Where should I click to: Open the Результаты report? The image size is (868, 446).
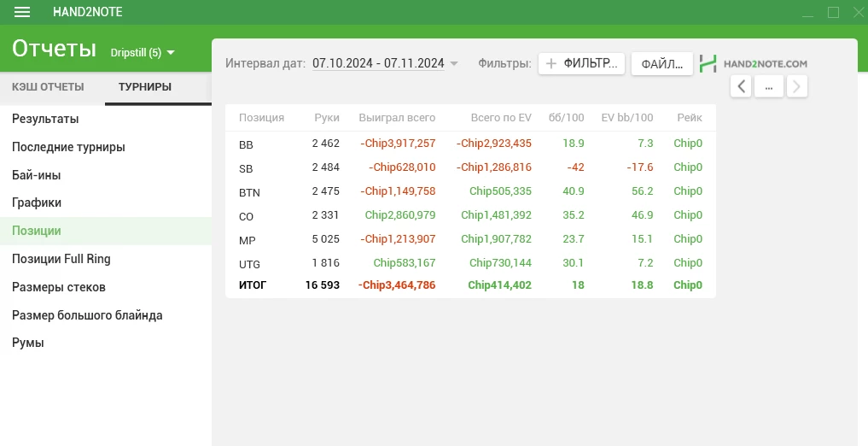[45, 119]
